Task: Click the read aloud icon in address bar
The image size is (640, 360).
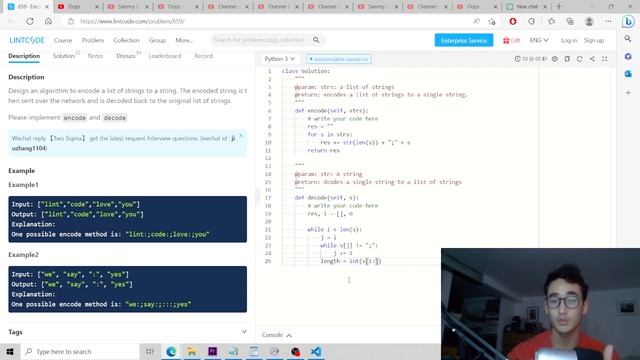Action: [476, 21]
